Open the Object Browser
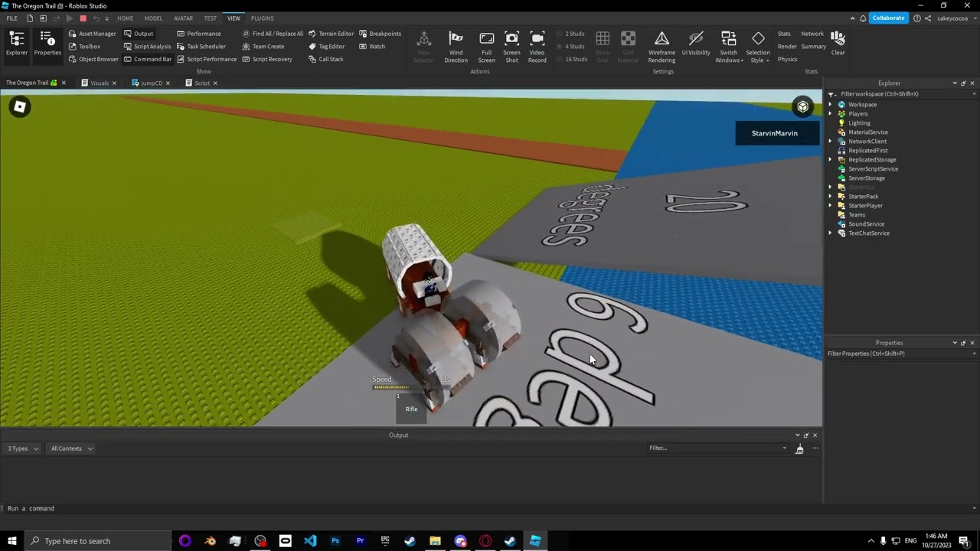Image resolution: width=980 pixels, height=551 pixels. (93, 59)
